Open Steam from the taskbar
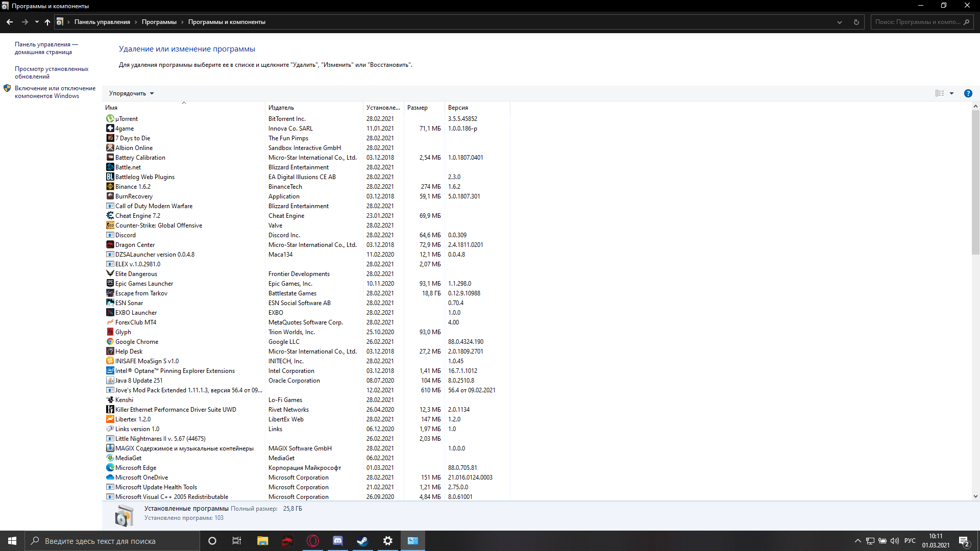 362,541
